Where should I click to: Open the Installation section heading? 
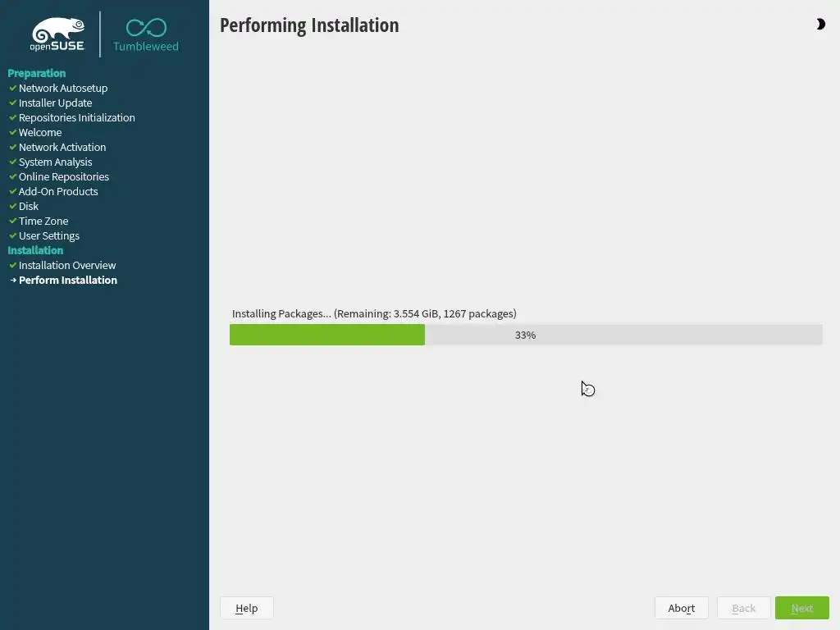(35, 250)
